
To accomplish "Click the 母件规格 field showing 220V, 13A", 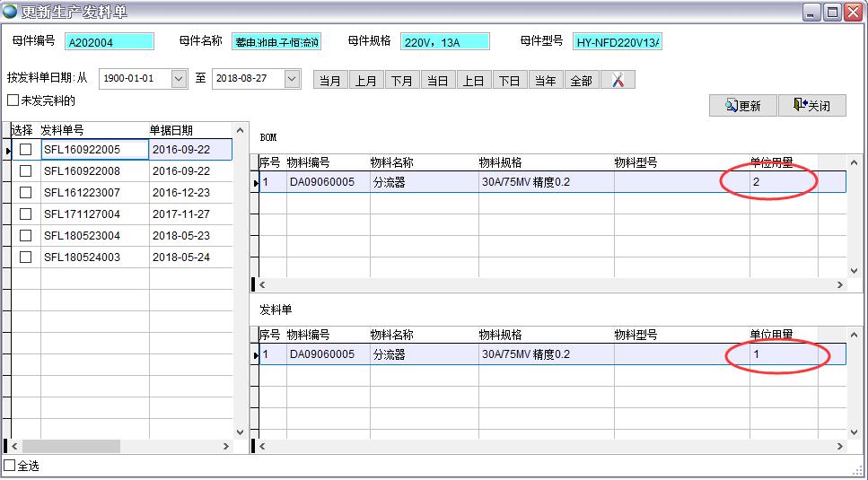I will (444, 41).
